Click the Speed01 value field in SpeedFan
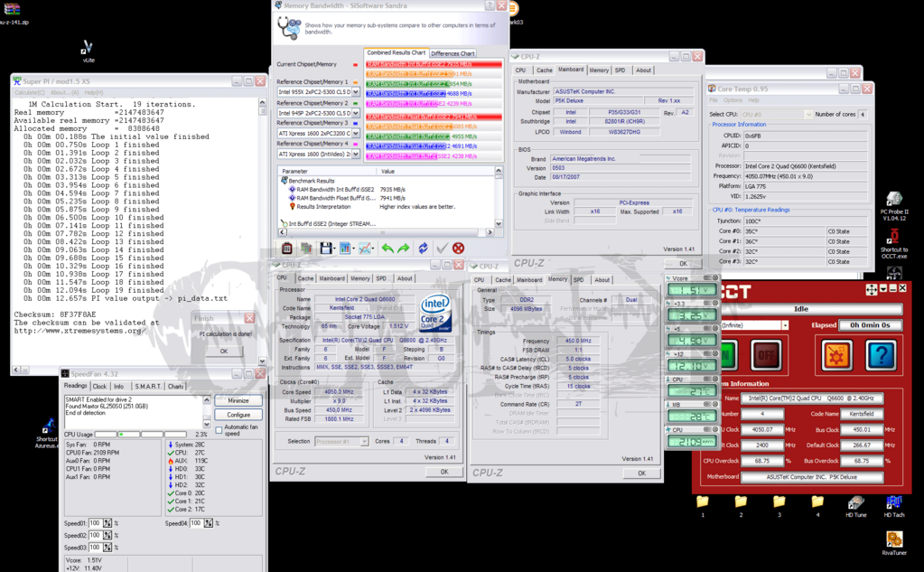924x572 pixels. [x=95, y=523]
